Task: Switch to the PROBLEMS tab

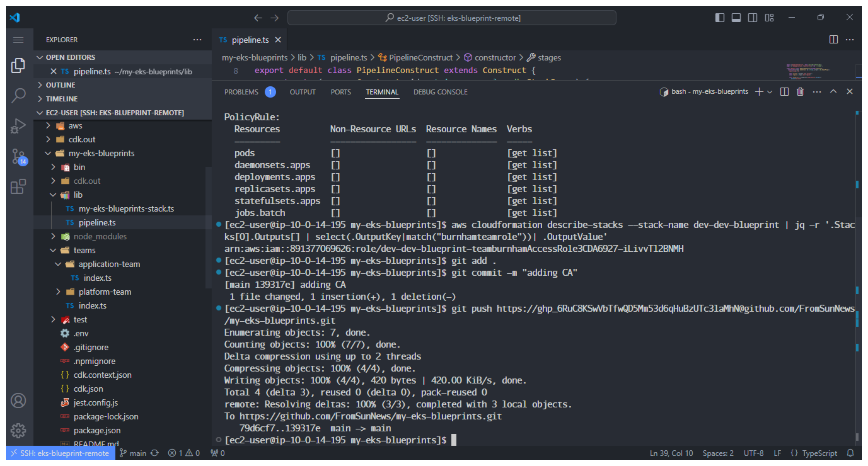Action: pyautogui.click(x=241, y=92)
